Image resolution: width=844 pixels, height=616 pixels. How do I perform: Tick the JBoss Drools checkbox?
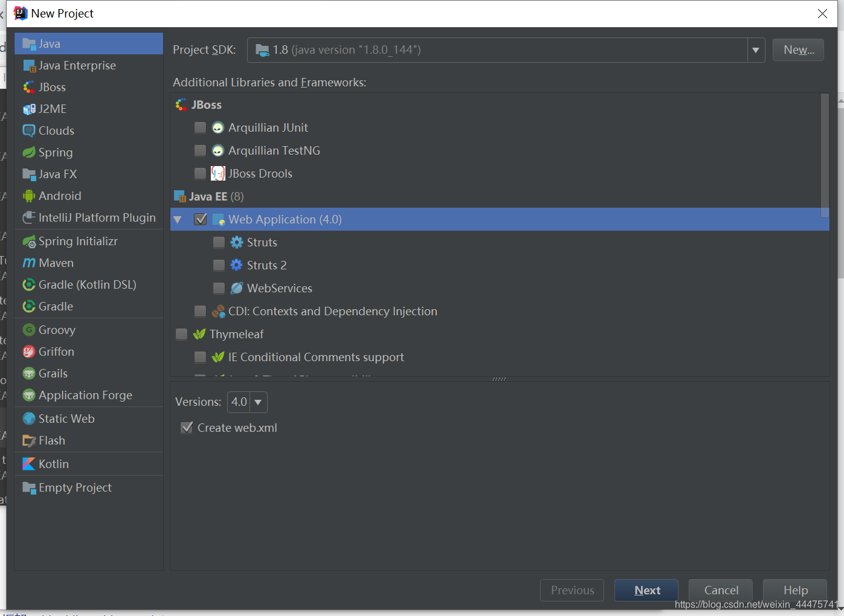point(200,174)
